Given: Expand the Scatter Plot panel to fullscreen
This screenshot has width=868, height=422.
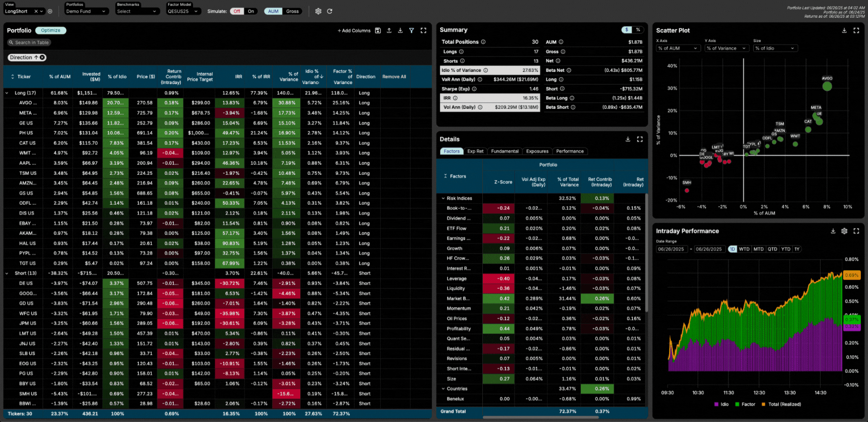Looking at the screenshot, I should click(856, 31).
